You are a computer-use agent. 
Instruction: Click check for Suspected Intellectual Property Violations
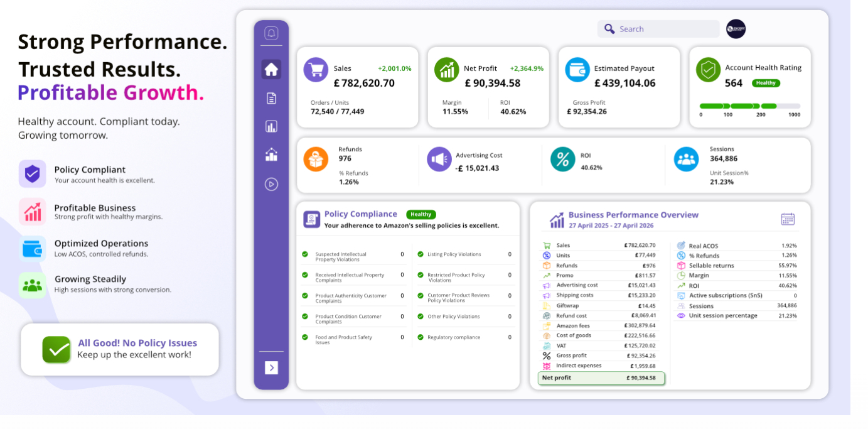pyautogui.click(x=305, y=254)
